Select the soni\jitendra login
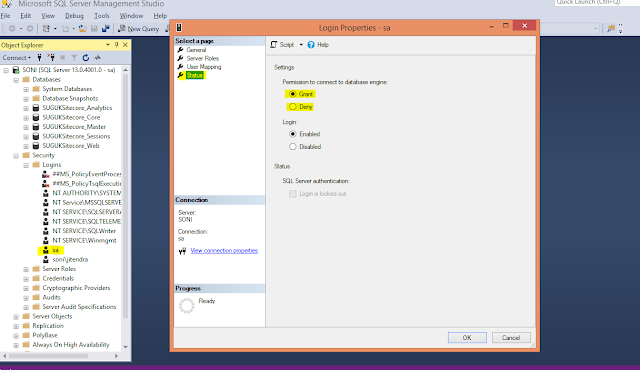The width and height of the screenshot is (640, 370). click(70, 259)
